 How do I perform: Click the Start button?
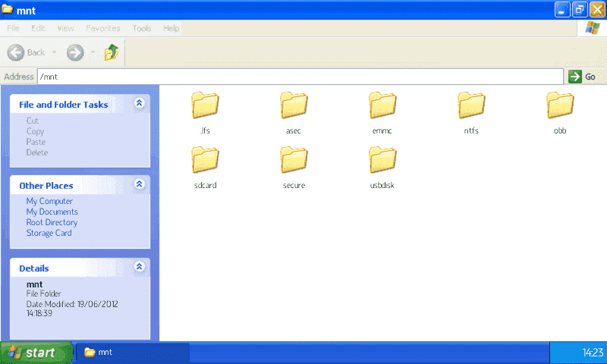click(36, 353)
